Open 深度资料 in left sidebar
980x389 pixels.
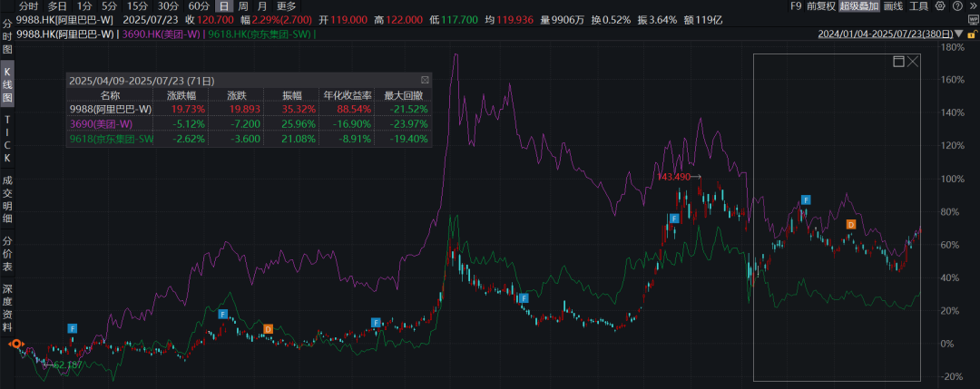click(x=7, y=307)
